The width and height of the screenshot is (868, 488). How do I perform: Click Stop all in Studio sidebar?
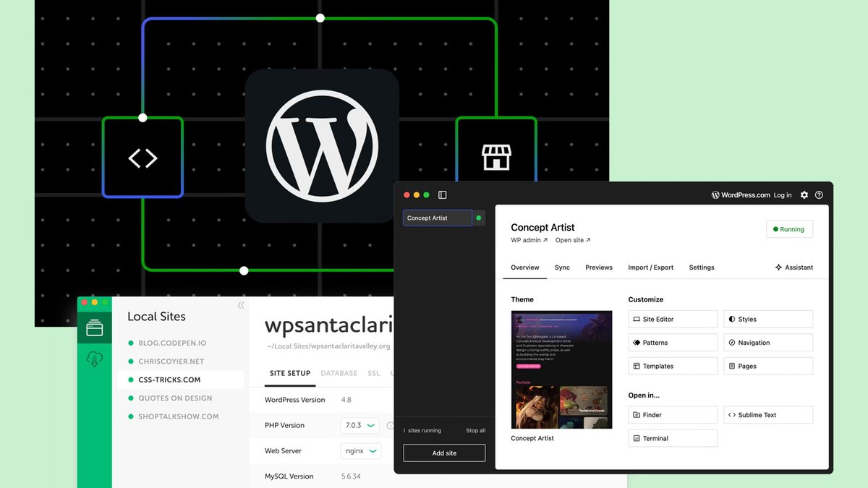pos(476,431)
